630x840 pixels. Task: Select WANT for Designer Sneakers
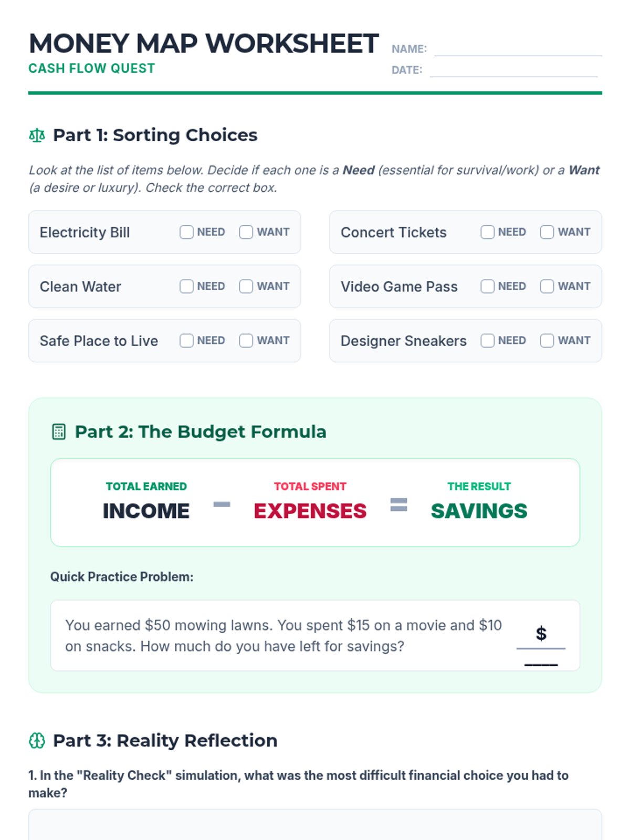547,341
